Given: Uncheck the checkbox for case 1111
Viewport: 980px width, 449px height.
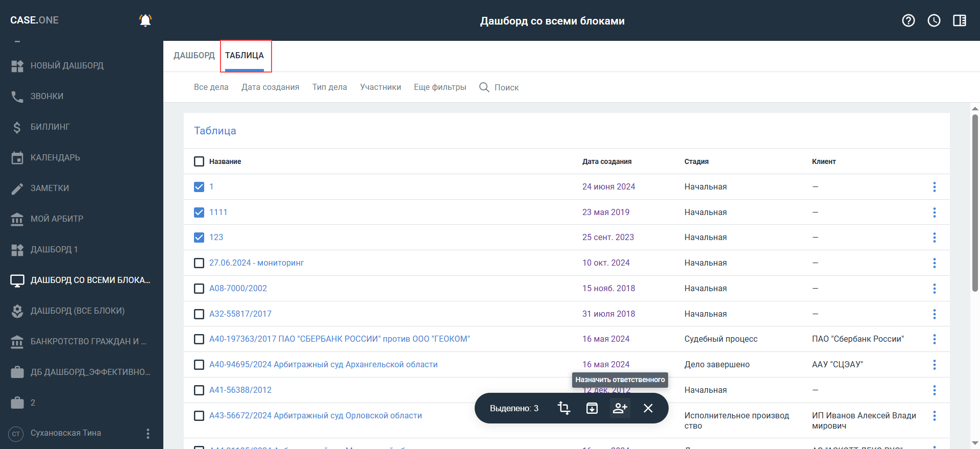Looking at the screenshot, I should [199, 212].
